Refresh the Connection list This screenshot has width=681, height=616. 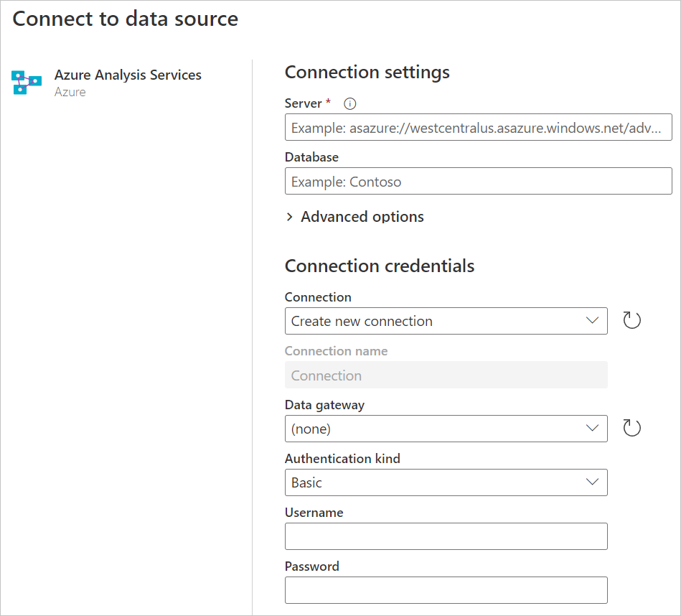[631, 321]
